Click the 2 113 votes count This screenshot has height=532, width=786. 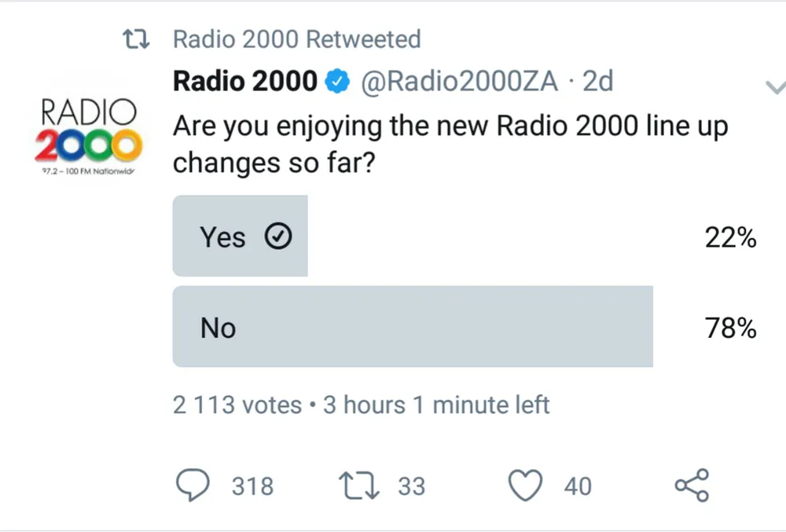point(237,405)
